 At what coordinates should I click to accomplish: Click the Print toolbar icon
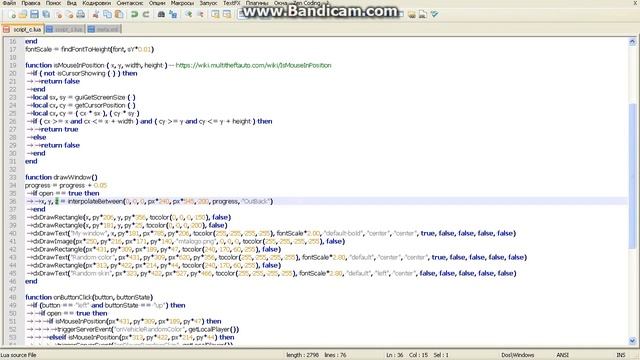[x=81, y=15]
